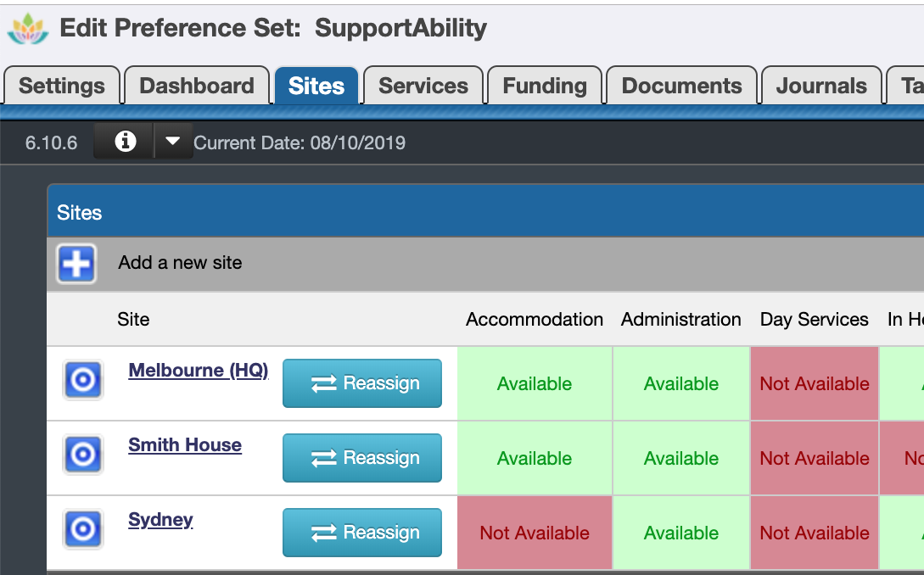This screenshot has height=575, width=924.
Task: Open the Sydney site link
Action: pyautogui.click(x=160, y=519)
